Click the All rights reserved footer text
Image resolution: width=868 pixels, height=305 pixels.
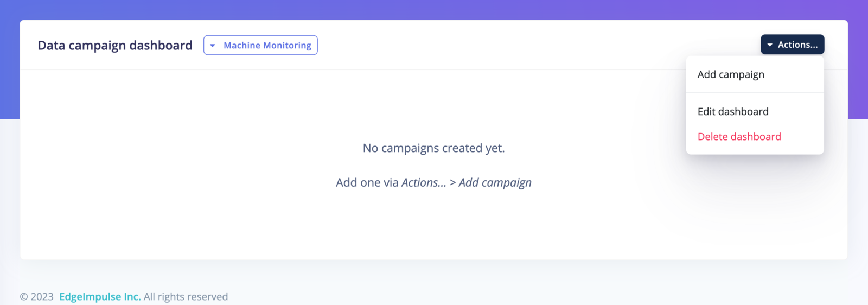click(186, 297)
